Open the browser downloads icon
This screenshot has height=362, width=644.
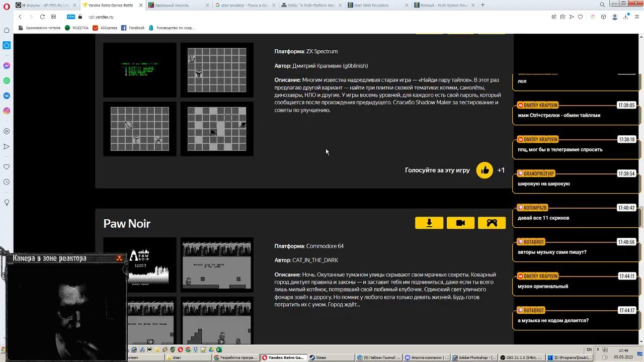(626, 17)
